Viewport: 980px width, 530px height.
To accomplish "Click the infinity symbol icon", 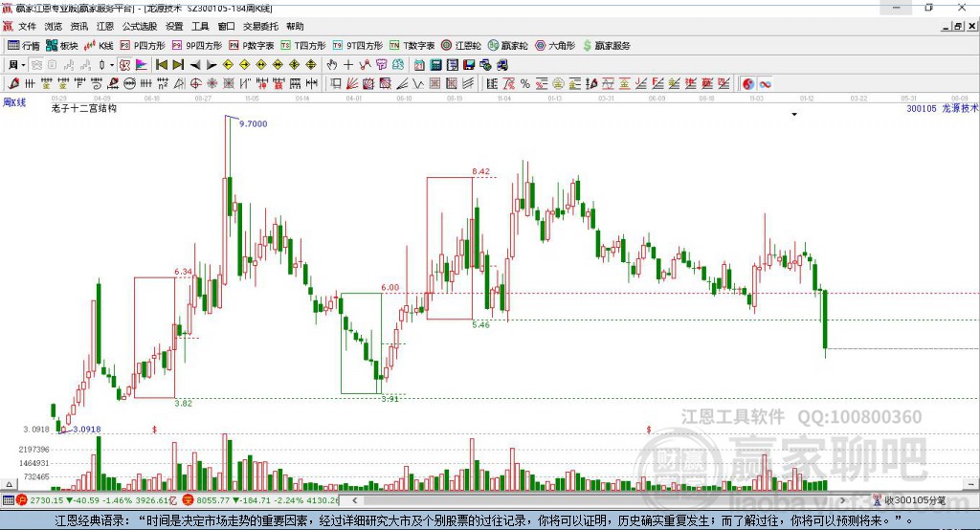I will pos(765,84).
